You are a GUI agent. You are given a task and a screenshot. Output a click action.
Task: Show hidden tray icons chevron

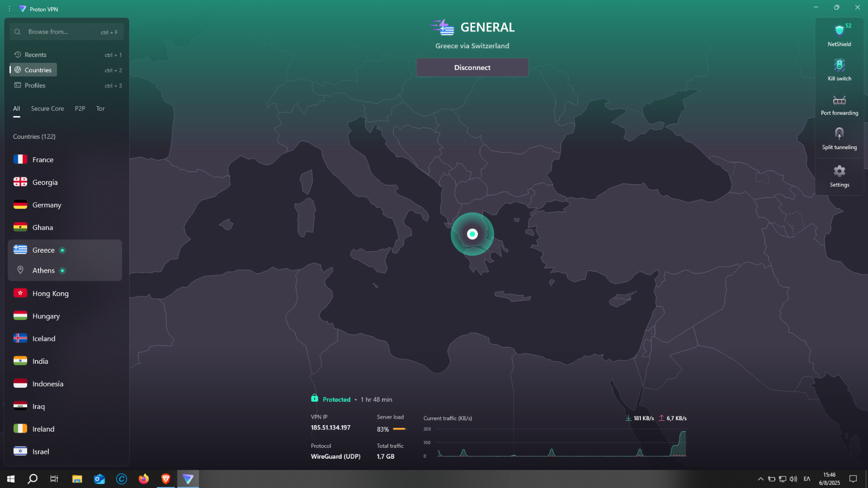pos(761,479)
